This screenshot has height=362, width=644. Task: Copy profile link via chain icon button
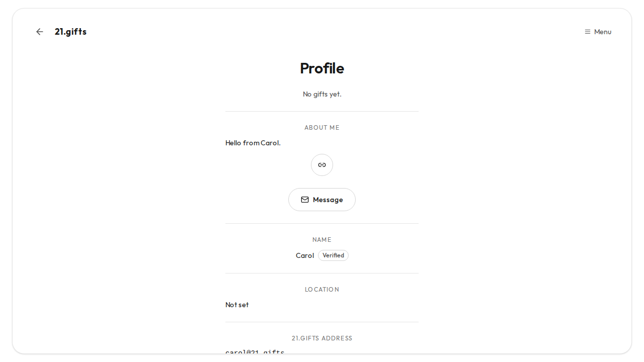(x=322, y=165)
